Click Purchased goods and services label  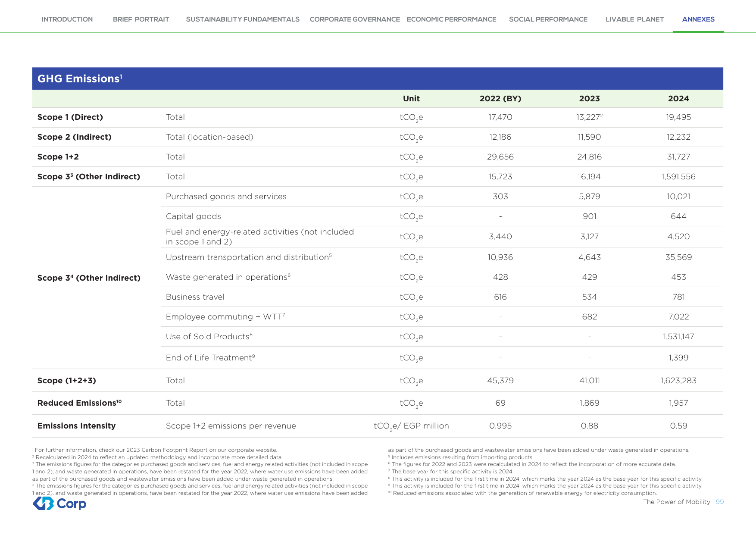point(226,197)
